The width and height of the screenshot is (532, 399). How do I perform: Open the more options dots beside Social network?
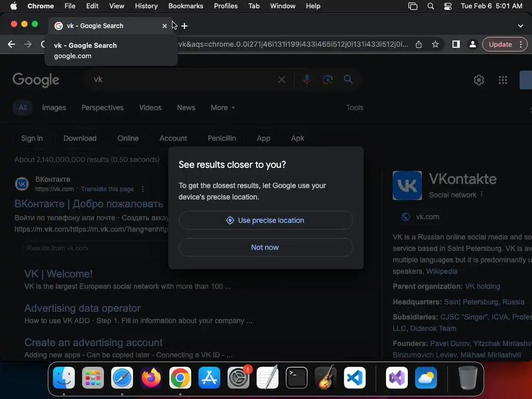[482, 194]
